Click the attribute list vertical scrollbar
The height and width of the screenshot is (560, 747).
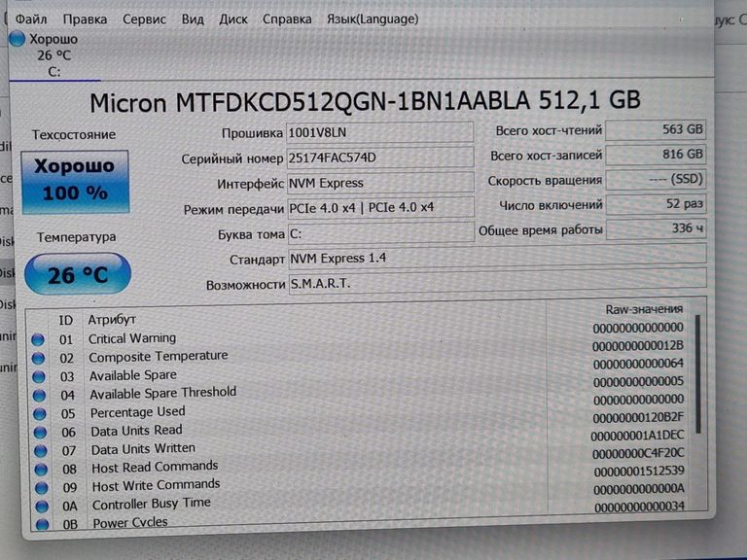[x=698, y=373]
